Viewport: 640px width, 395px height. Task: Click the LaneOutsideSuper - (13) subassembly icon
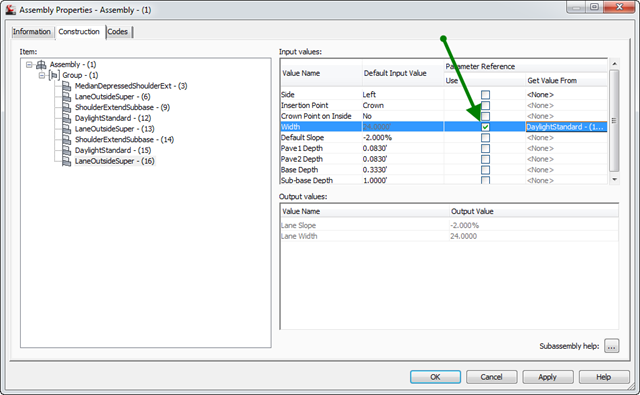pos(67,129)
